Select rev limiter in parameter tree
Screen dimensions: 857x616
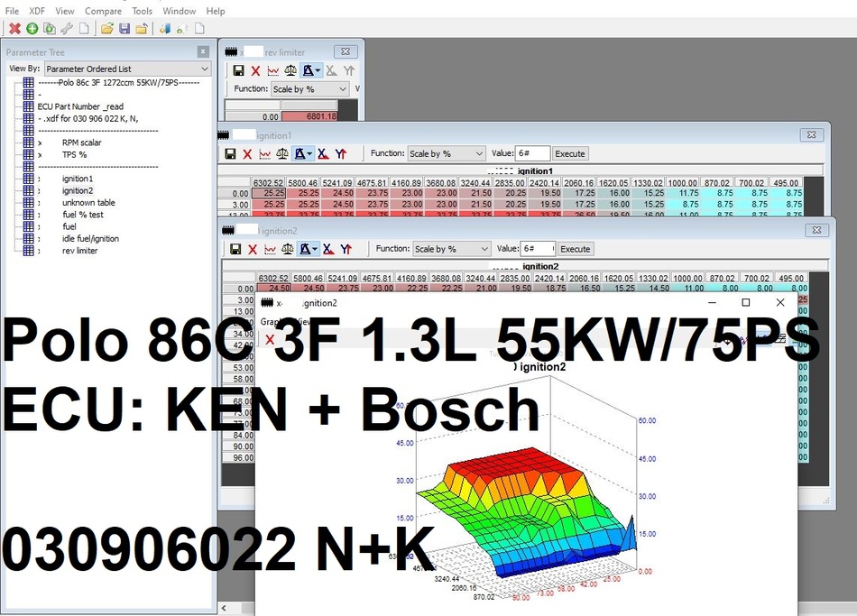[79, 251]
